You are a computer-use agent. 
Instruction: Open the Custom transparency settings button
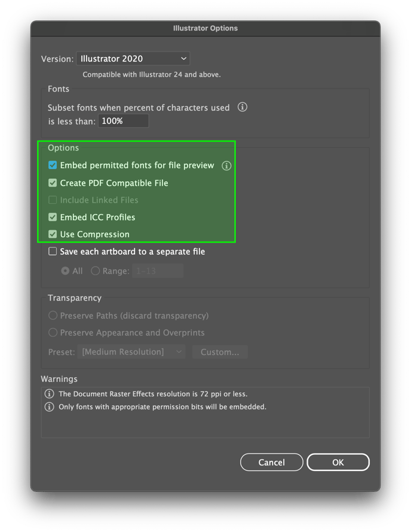coord(220,352)
